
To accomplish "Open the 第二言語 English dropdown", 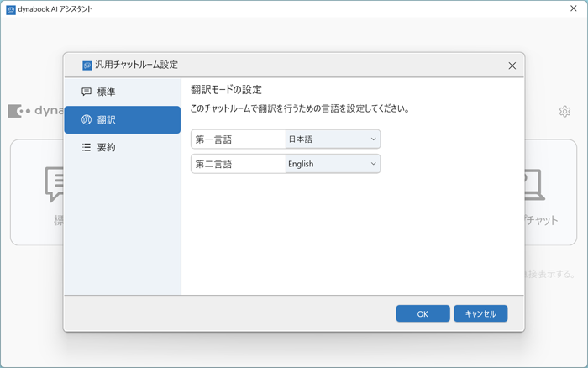I will point(333,164).
